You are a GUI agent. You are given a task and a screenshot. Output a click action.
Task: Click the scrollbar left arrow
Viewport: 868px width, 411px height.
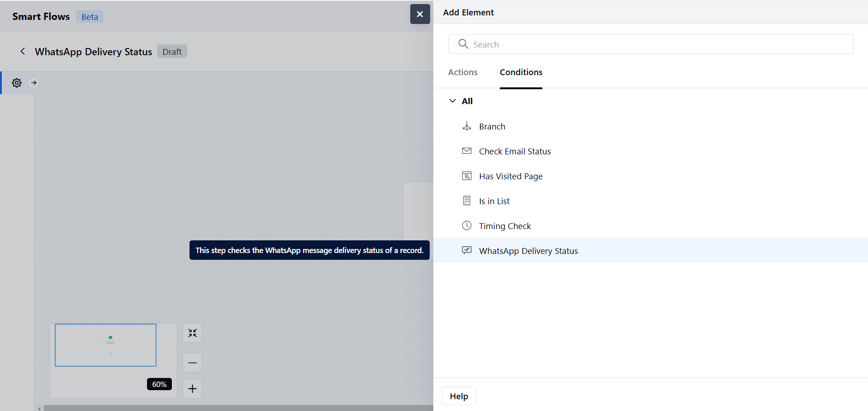(x=39, y=408)
